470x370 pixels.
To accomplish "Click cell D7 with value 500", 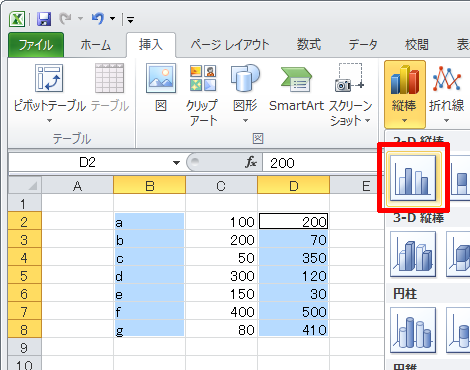I will point(293,311).
